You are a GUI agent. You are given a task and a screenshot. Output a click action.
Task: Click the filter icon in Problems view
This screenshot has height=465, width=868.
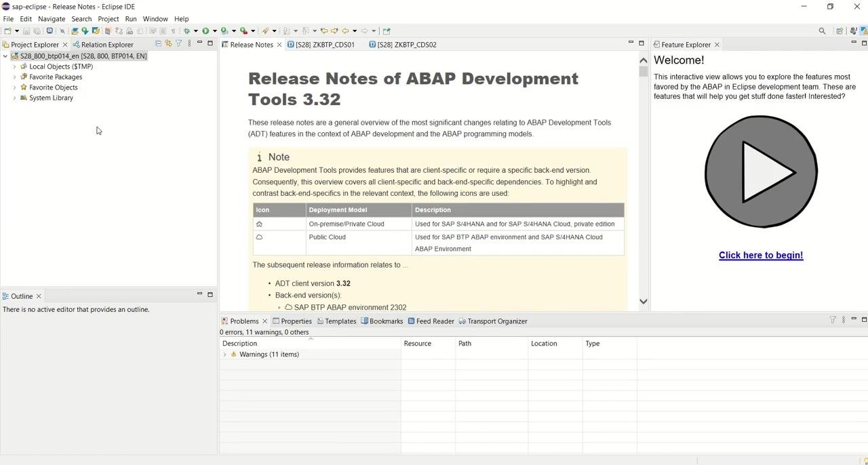pyautogui.click(x=833, y=320)
